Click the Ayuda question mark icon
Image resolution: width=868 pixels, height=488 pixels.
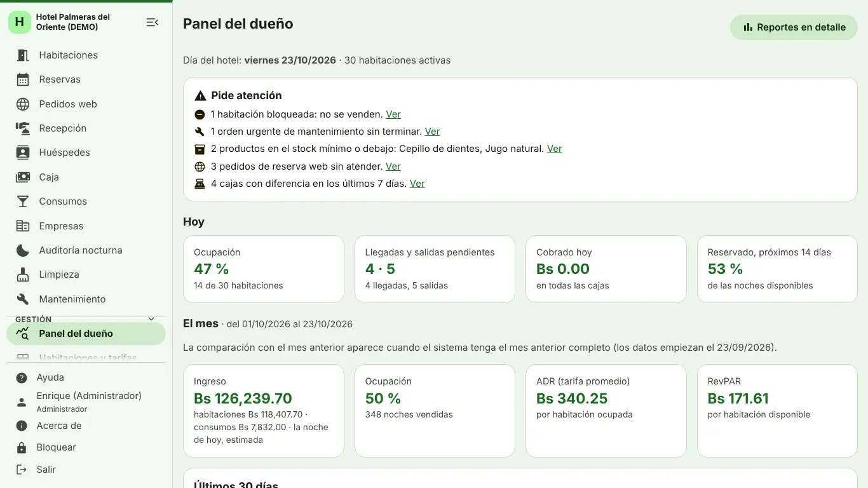click(x=22, y=378)
